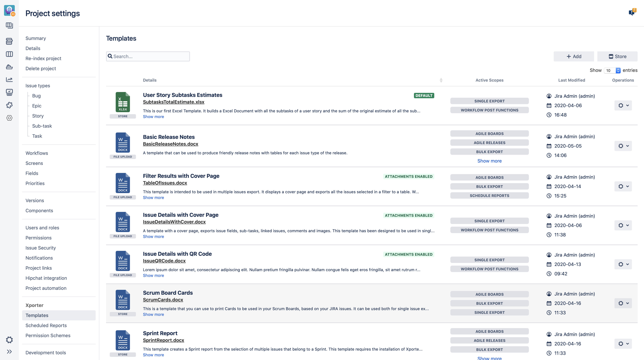Open the settings gear icon at sidebar bottom

pyautogui.click(x=9, y=340)
